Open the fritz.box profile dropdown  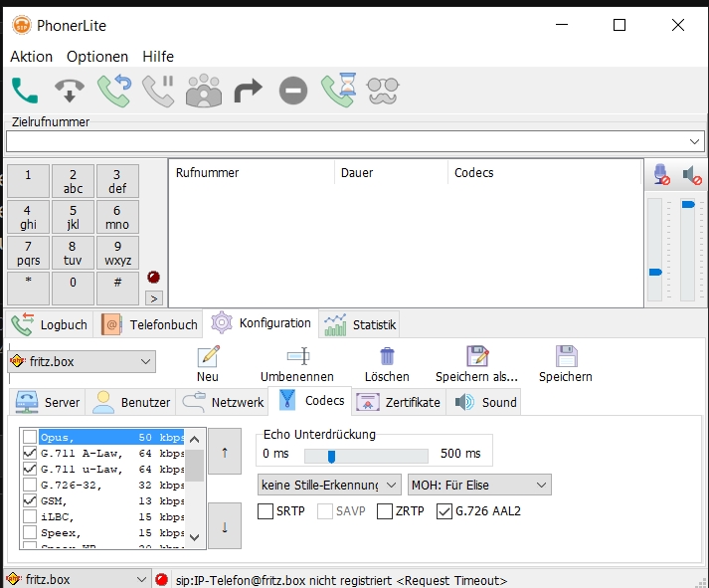tap(82, 361)
